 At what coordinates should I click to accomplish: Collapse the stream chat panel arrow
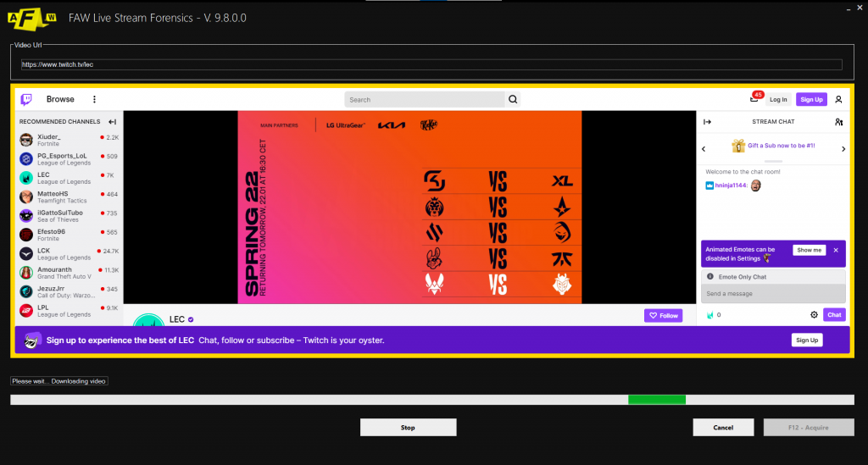[707, 122]
